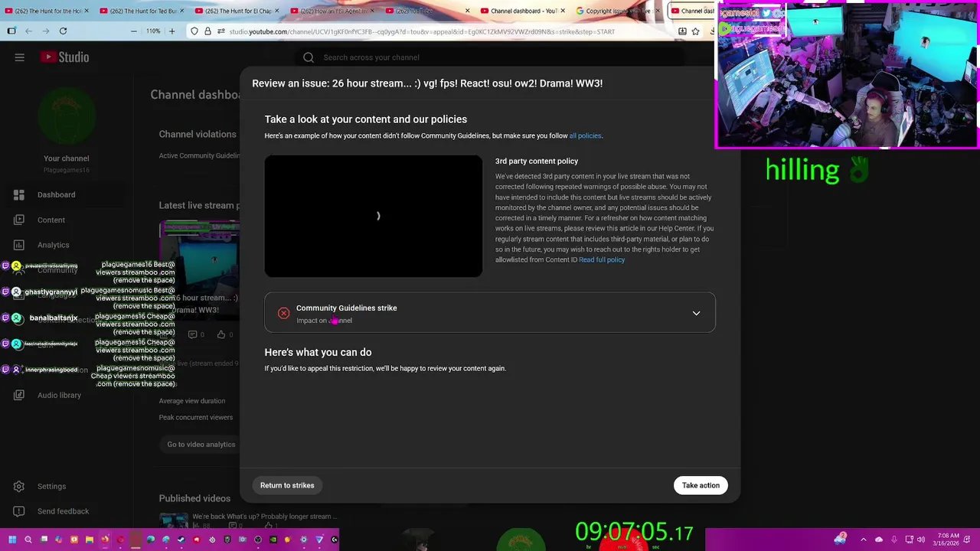Click the Settings gear icon in sidebar
The width and height of the screenshot is (980, 551).
tap(19, 486)
